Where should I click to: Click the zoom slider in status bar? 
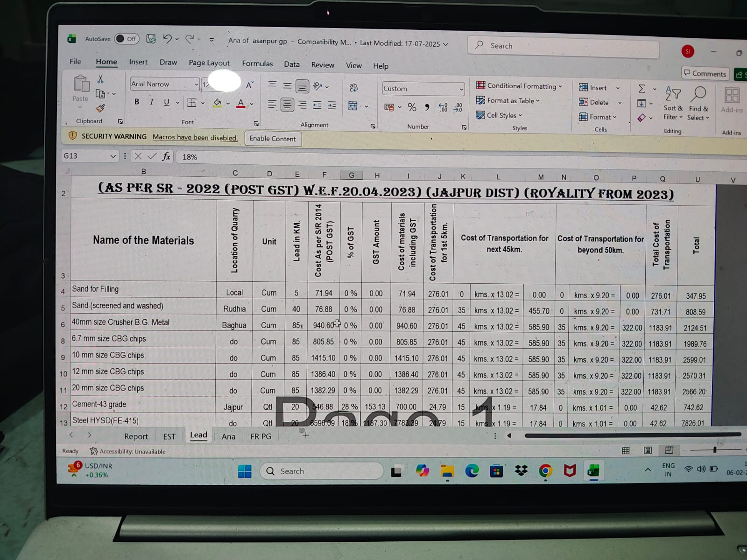[714, 450]
